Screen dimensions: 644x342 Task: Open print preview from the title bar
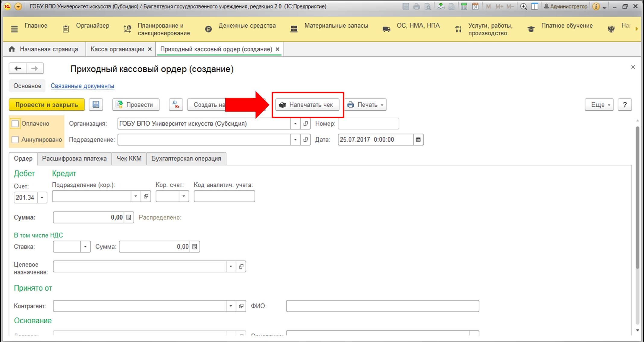(x=428, y=6)
